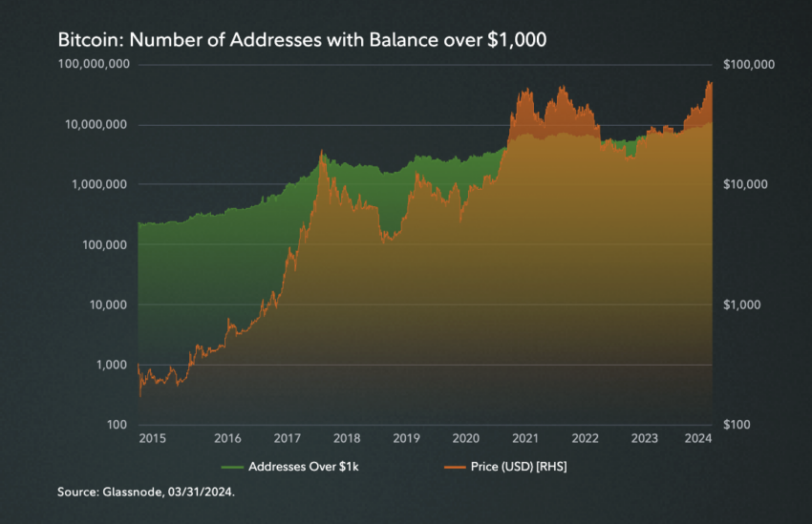Image resolution: width=812 pixels, height=524 pixels.
Task: Click the green Addresses Over $1k legend swatch
Action: coord(230,467)
